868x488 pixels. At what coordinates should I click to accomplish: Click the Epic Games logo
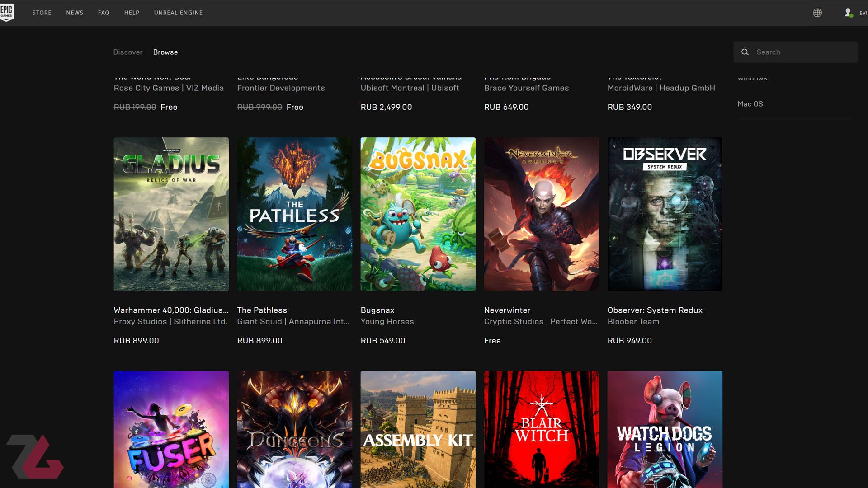(x=7, y=12)
